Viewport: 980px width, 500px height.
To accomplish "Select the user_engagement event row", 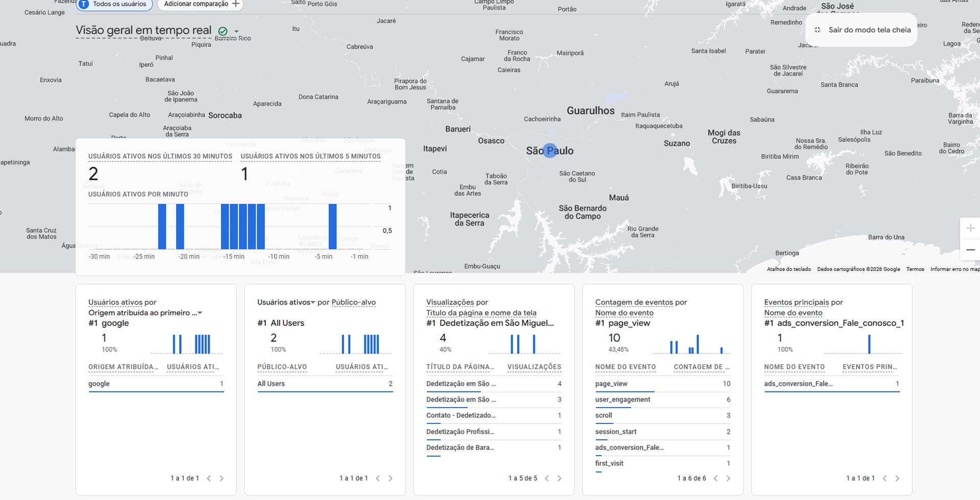I will (622, 399).
